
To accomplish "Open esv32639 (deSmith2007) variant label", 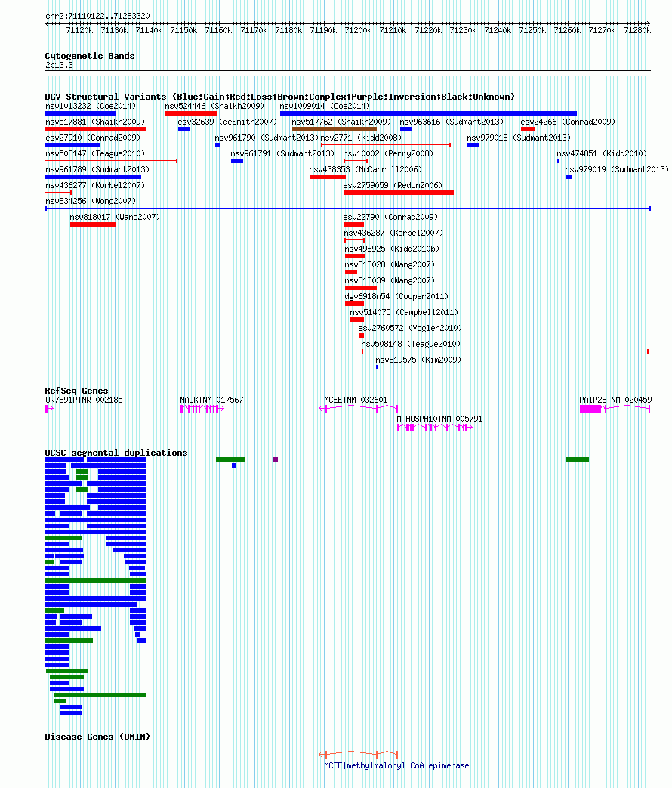I will (x=227, y=122).
